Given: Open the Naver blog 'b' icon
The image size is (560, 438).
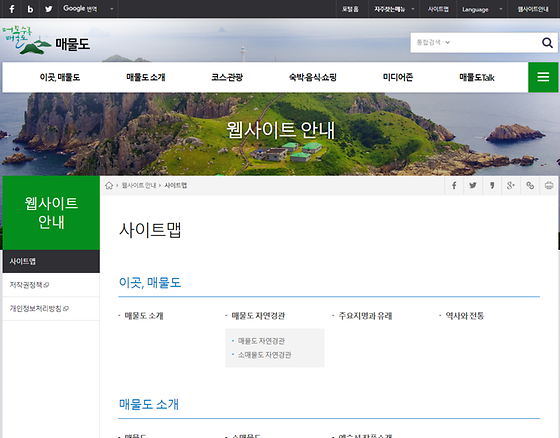Looking at the screenshot, I should coord(30,9).
